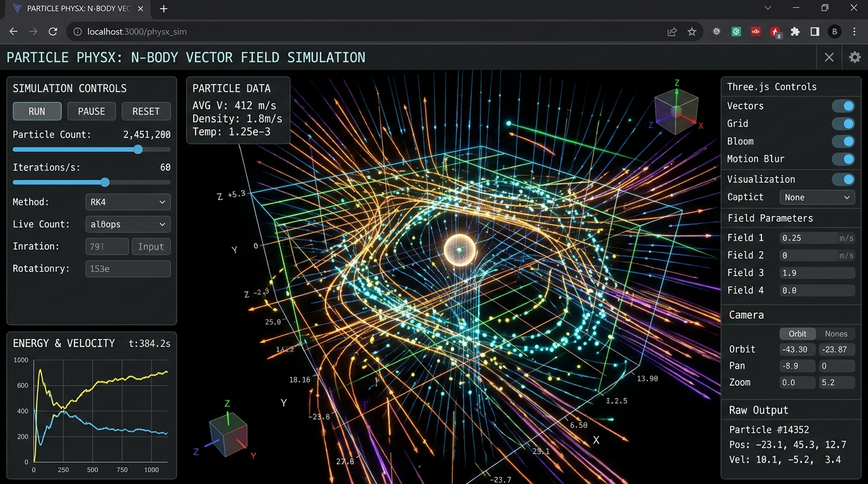Click the site info icon before the URL

pyautogui.click(x=77, y=32)
